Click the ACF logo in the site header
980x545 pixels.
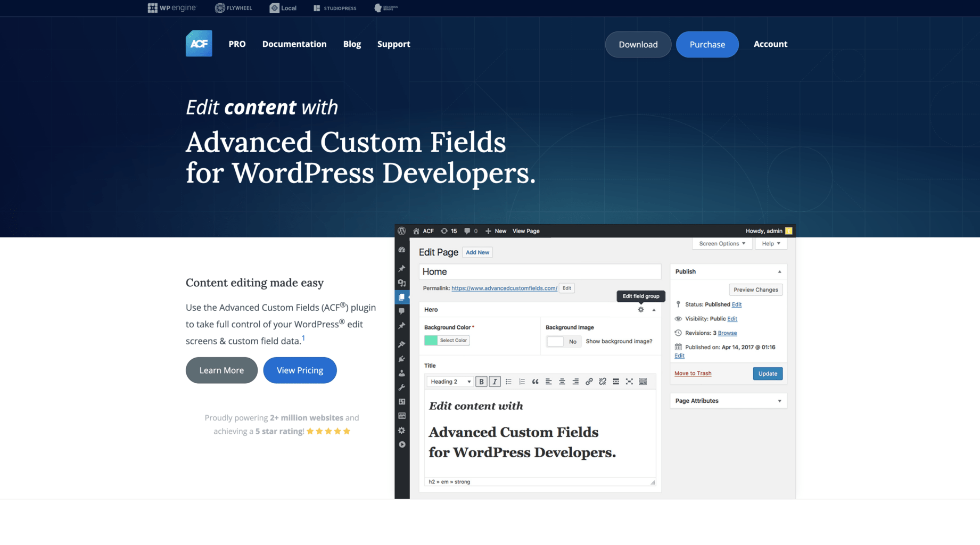click(x=199, y=44)
